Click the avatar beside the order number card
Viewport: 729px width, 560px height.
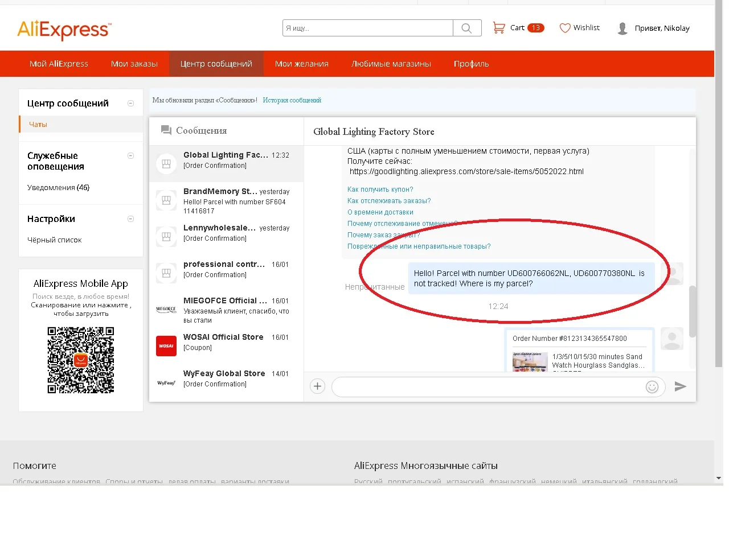tap(672, 339)
